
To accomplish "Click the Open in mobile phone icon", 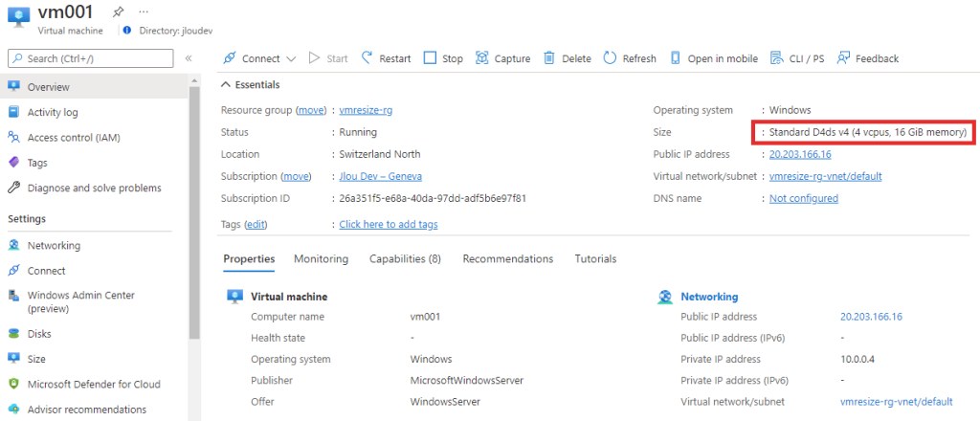I will click(675, 58).
